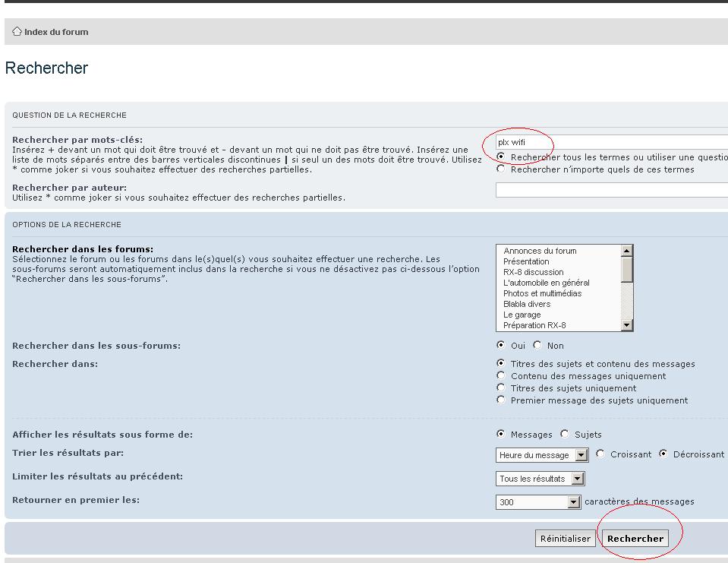Screen dimensions: 728x563
Task: Select Rechercher n'importe quels de ces termes
Action: (500, 169)
